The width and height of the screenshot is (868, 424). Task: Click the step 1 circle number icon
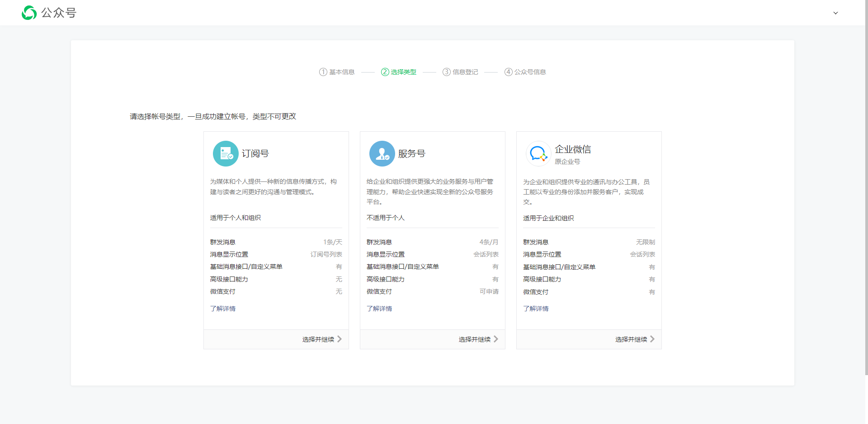[x=323, y=72]
